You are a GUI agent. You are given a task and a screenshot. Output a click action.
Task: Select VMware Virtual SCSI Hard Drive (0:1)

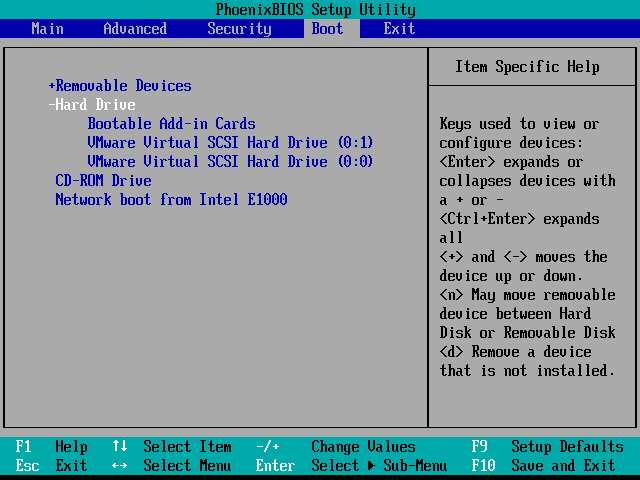point(230,143)
